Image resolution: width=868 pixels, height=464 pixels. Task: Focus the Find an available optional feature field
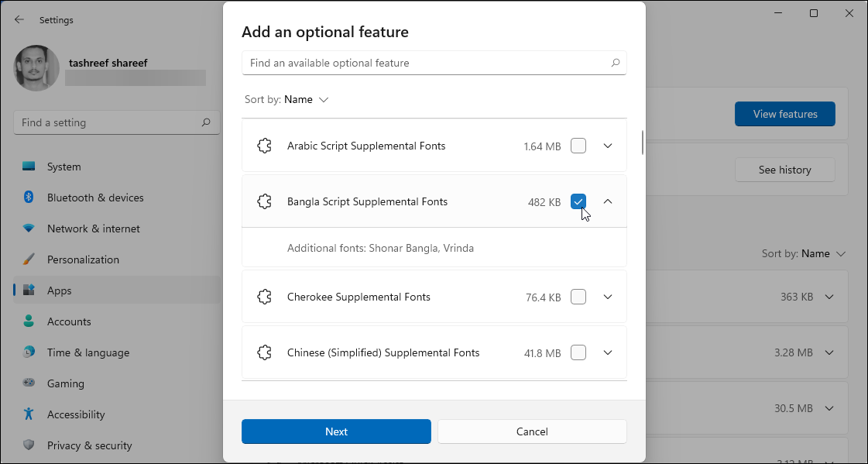pyautogui.click(x=426, y=63)
